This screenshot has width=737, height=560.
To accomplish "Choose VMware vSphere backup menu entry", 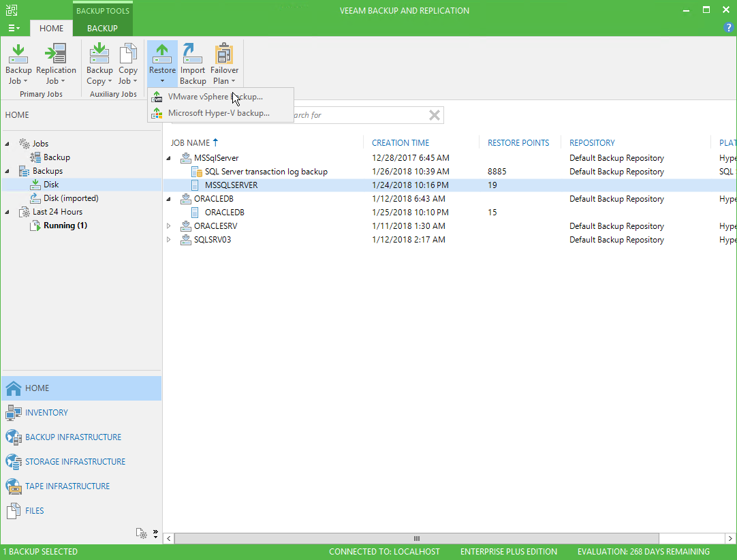I will (x=221, y=97).
